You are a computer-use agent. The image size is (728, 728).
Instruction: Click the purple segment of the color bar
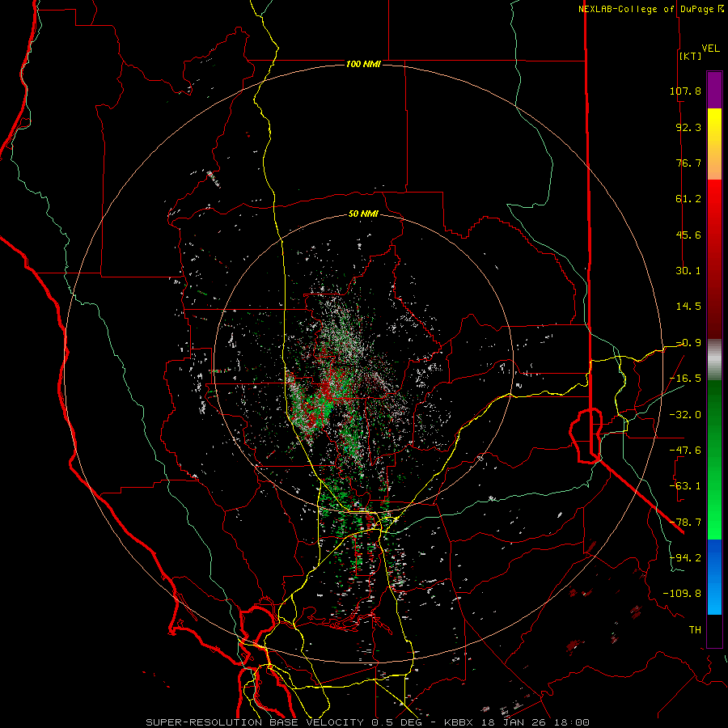pos(714,91)
